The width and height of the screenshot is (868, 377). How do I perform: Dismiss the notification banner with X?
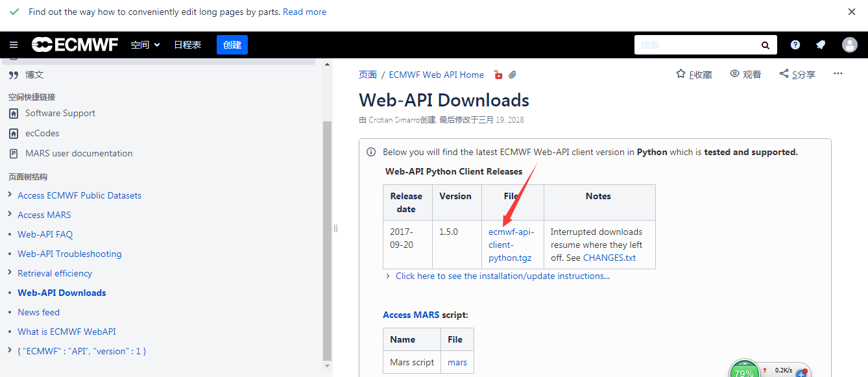pos(852,12)
